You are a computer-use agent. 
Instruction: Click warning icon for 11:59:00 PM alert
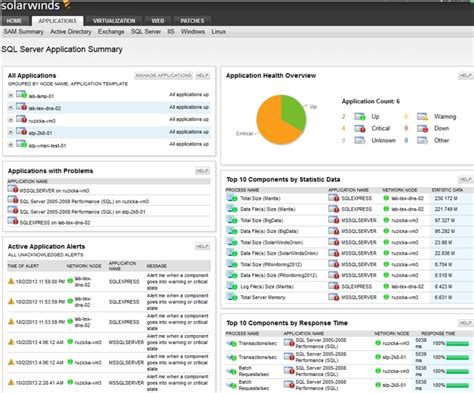coord(11,281)
